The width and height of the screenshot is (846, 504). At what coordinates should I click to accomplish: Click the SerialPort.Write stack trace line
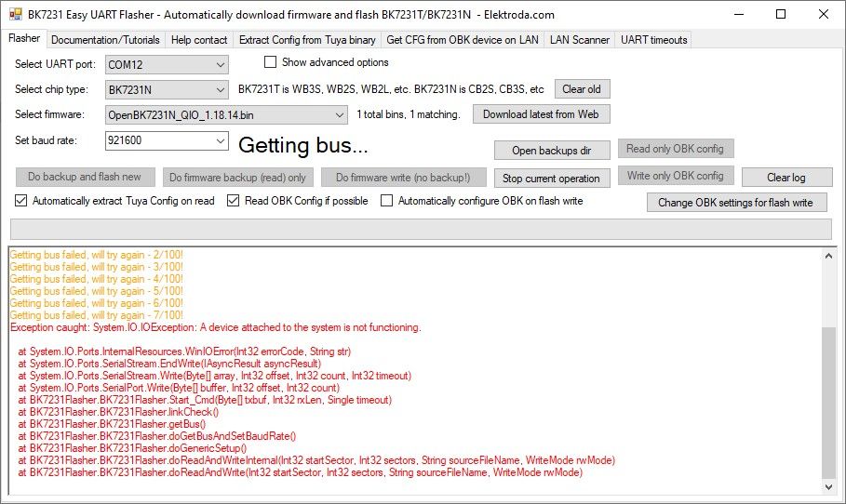pos(179,388)
